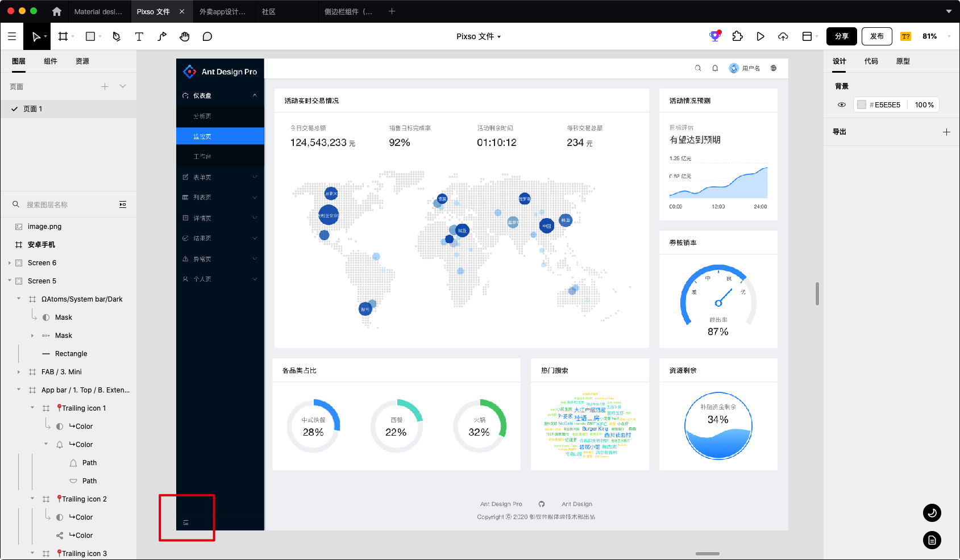This screenshot has height=560, width=960.
Task: Select the image.png layer
Action: pyautogui.click(x=68, y=227)
